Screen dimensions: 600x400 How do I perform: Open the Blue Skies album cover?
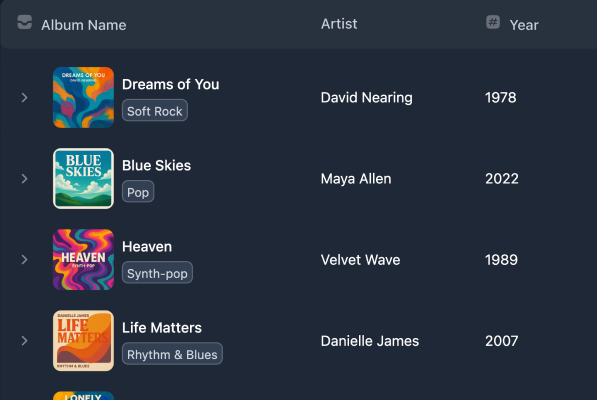point(83,178)
